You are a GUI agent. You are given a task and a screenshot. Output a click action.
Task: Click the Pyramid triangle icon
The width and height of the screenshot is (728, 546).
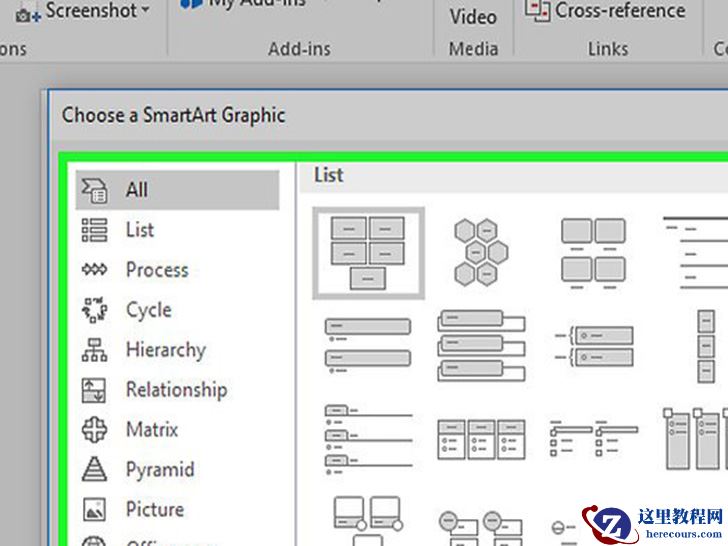point(95,469)
